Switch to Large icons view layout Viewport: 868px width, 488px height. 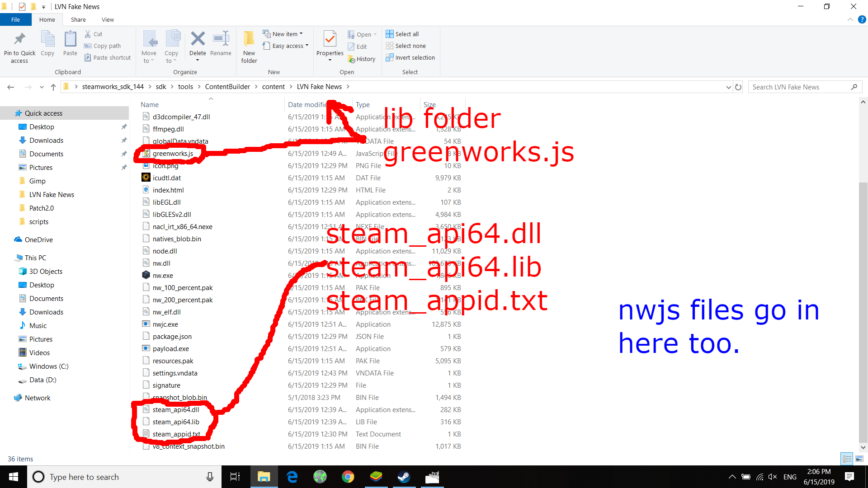pyautogui.click(x=859, y=459)
